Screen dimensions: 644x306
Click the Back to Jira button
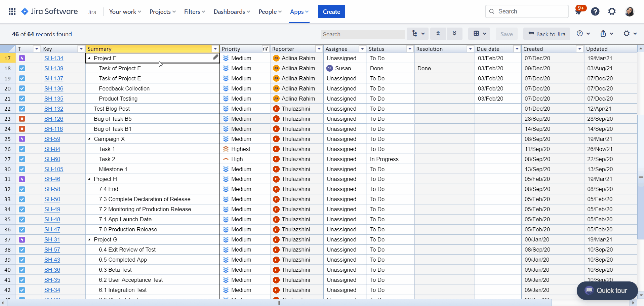[547, 34]
